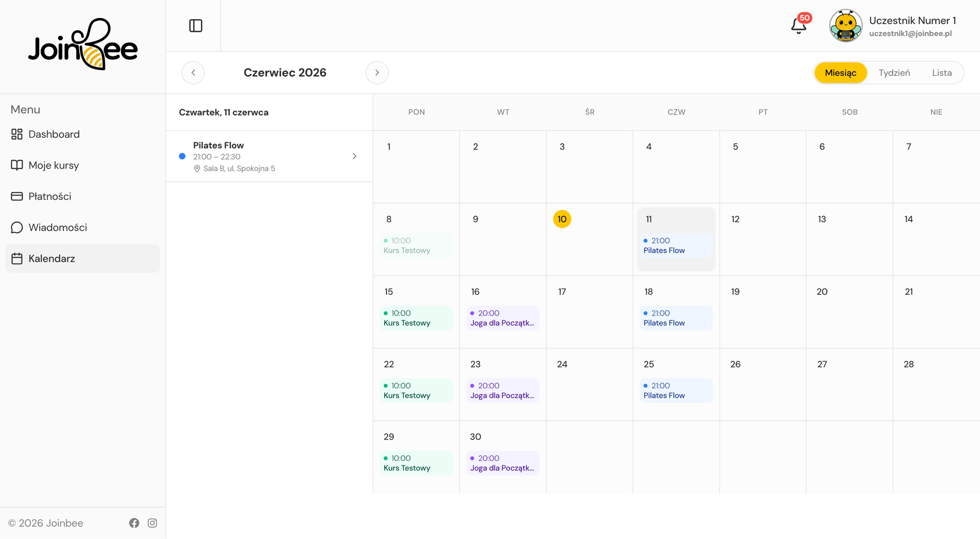Go to next month arrow
The height and width of the screenshot is (539, 980).
pos(377,72)
